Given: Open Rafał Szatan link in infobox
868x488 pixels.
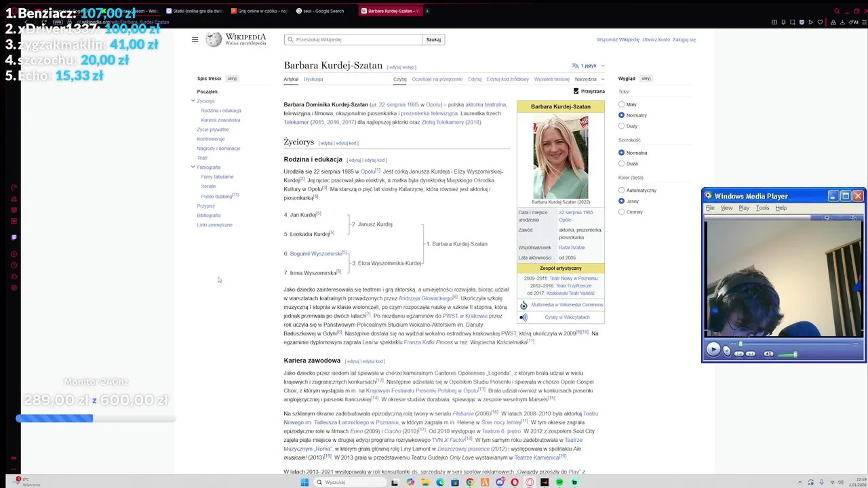Looking at the screenshot, I should (572, 247).
